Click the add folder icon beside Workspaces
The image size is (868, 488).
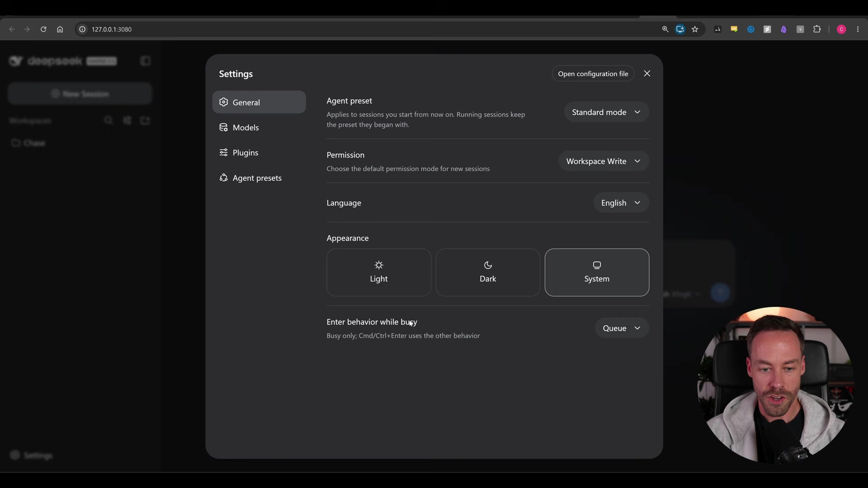click(x=145, y=121)
